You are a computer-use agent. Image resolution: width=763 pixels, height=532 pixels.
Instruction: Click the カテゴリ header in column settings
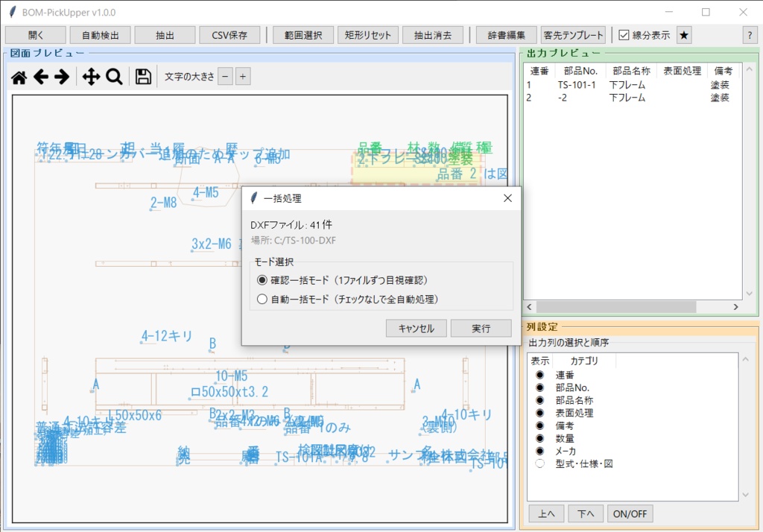point(584,361)
